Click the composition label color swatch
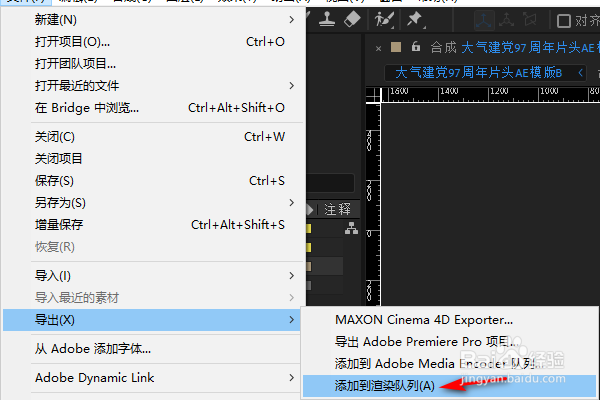 pos(396,47)
